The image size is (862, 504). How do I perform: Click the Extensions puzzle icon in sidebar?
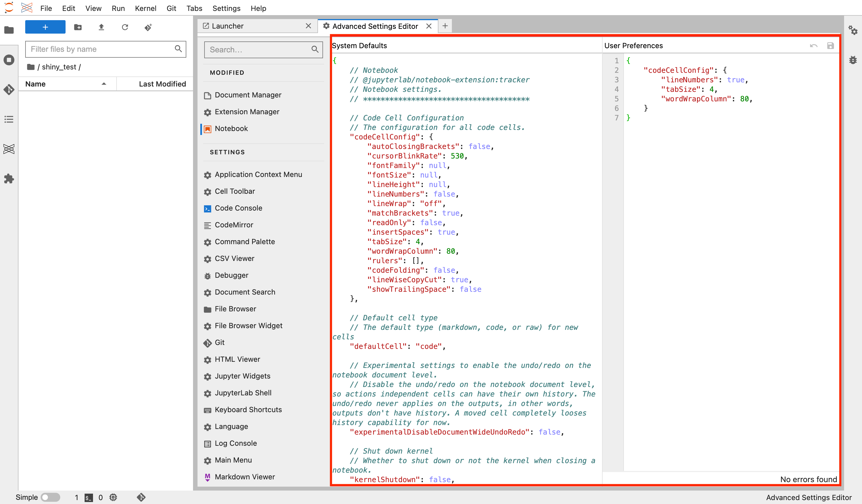pos(8,179)
